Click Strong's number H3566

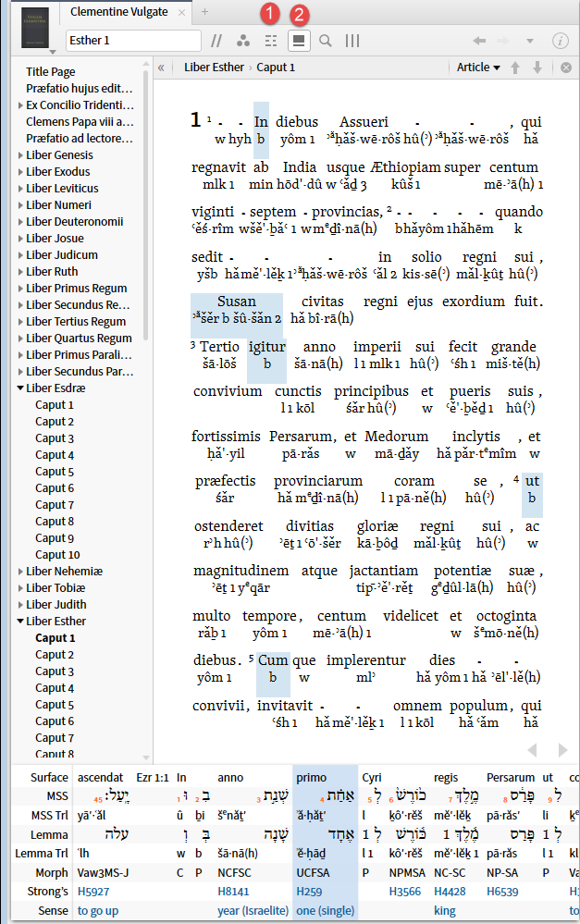(x=405, y=892)
